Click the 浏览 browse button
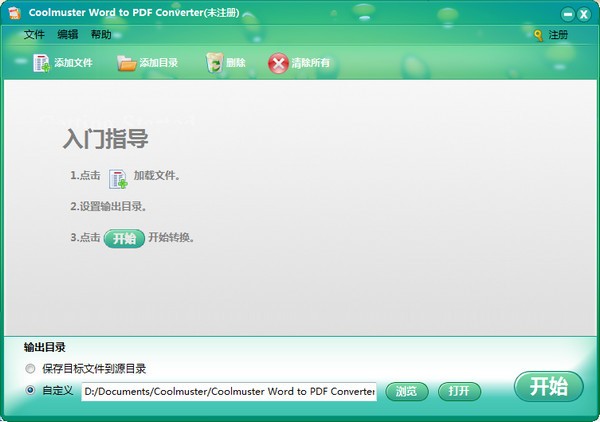This screenshot has height=422, width=600. tap(406, 391)
